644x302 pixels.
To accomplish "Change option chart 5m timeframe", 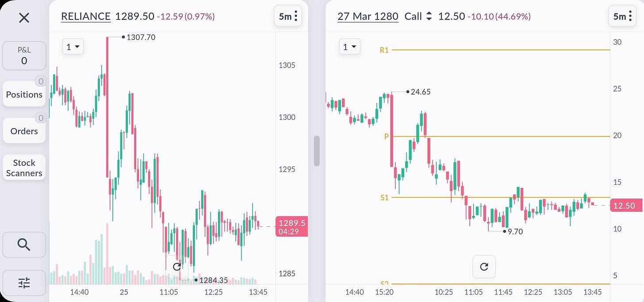I will pyautogui.click(x=619, y=17).
